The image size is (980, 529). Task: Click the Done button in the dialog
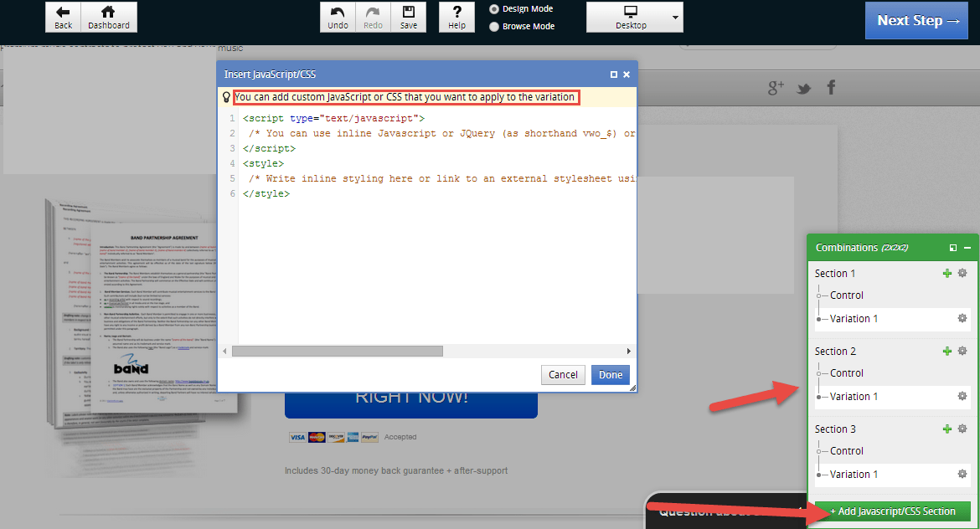tap(610, 374)
